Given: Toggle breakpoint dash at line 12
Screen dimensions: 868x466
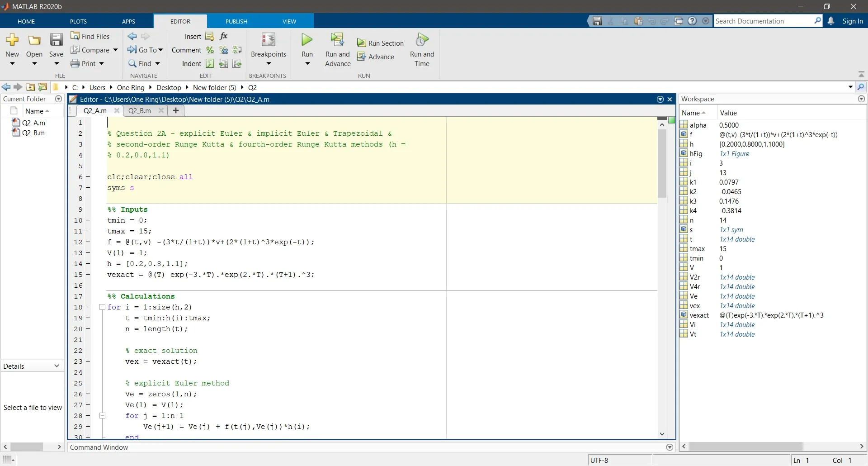Looking at the screenshot, I should click(x=88, y=242).
